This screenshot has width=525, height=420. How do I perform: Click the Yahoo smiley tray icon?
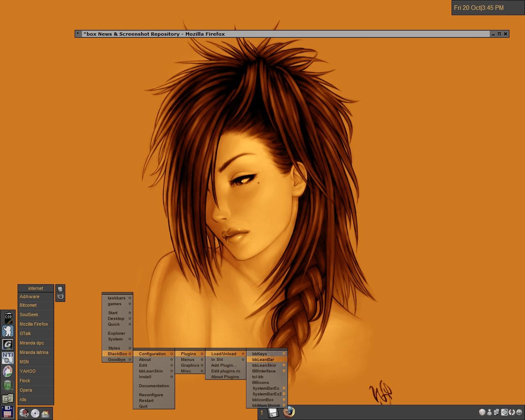click(x=519, y=412)
